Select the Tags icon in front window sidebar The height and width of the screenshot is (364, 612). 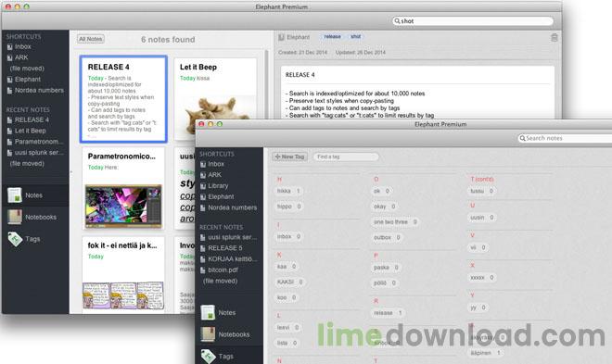208,357
